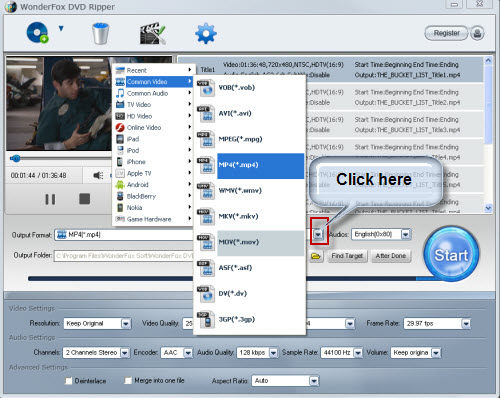The image size is (500, 398).
Task: Open the TV Video category
Action: point(153,105)
